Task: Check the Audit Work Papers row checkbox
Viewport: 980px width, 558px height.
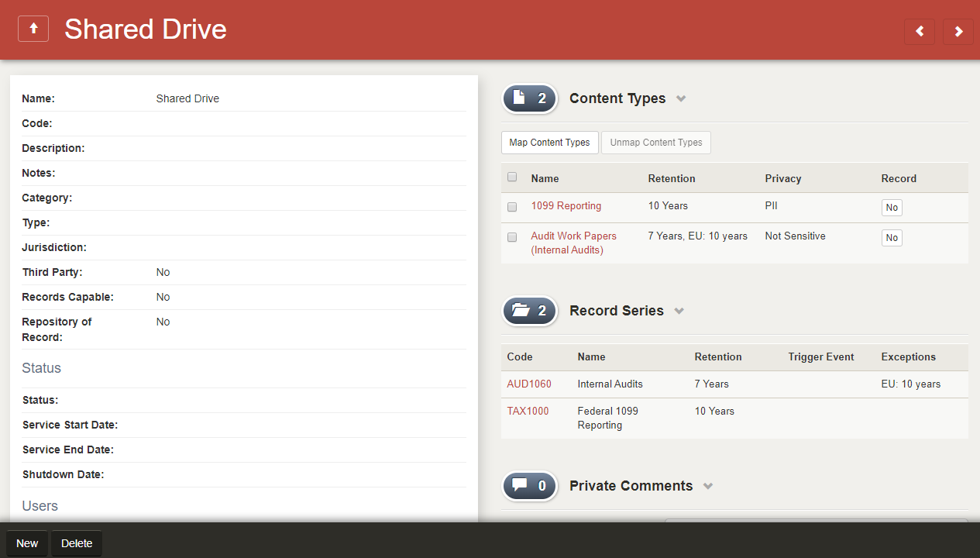Action: coord(512,237)
